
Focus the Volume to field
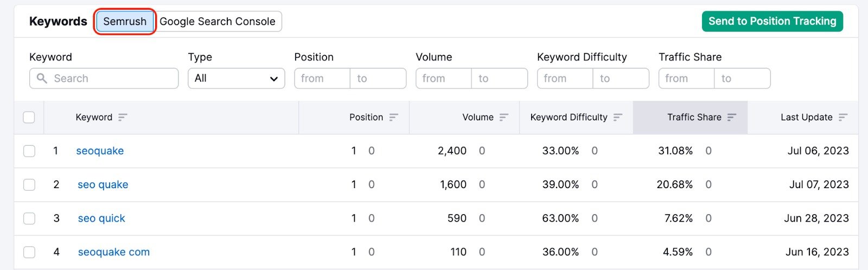[x=500, y=78]
